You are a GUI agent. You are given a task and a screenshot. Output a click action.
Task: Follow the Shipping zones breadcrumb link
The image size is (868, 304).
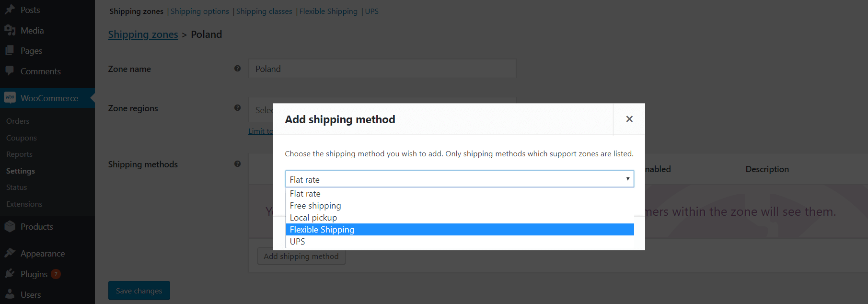[143, 35]
